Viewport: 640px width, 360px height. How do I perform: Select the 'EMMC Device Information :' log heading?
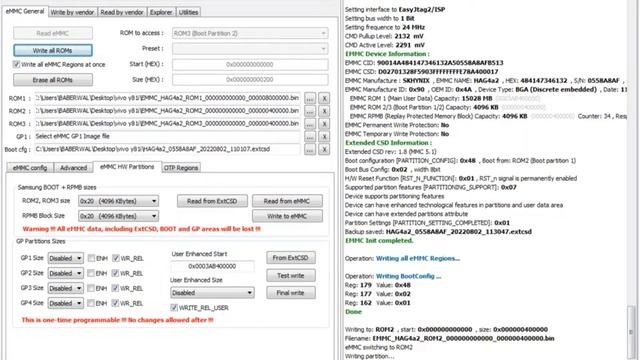point(387,54)
